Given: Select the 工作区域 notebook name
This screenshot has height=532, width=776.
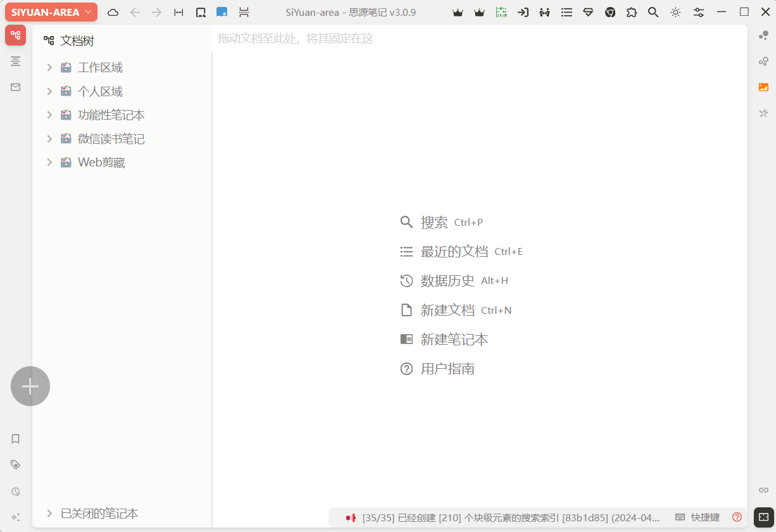Looking at the screenshot, I should [100, 67].
